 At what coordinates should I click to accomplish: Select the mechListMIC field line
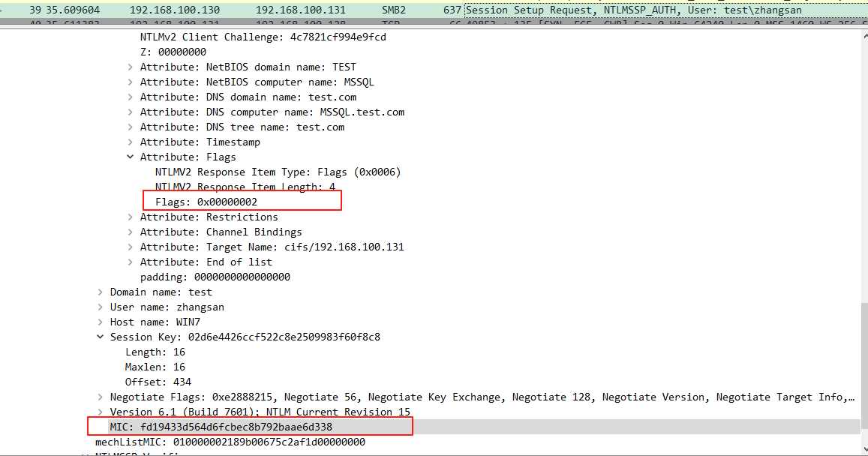pyautogui.click(x=230, y=442)
